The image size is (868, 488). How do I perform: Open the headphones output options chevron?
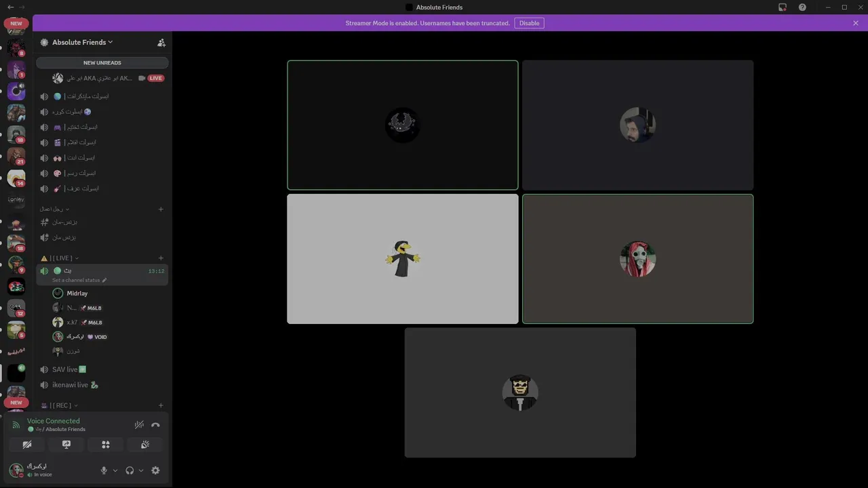tap(141, 470)
